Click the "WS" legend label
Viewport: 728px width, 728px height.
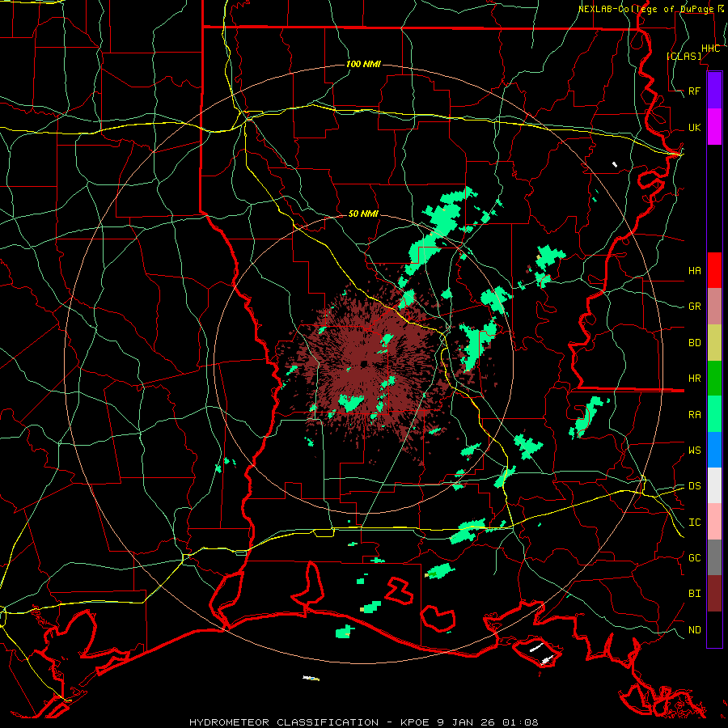click(695, 450)
